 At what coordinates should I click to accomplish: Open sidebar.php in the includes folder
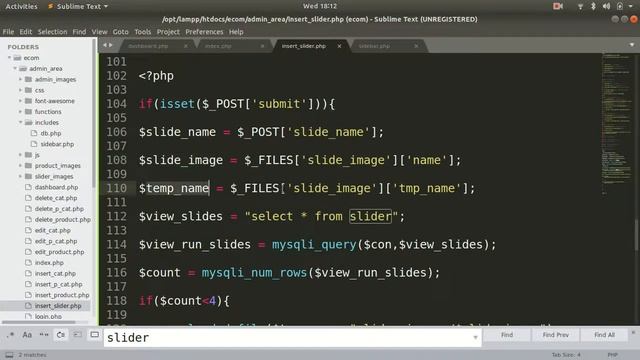click(x=57, y=144)
